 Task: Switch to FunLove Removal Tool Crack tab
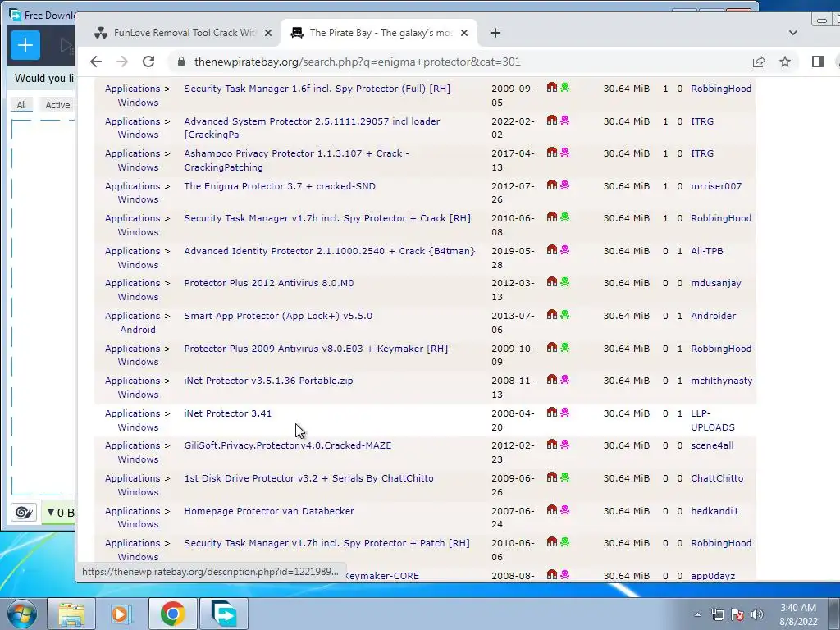click(x=184, y=33)
